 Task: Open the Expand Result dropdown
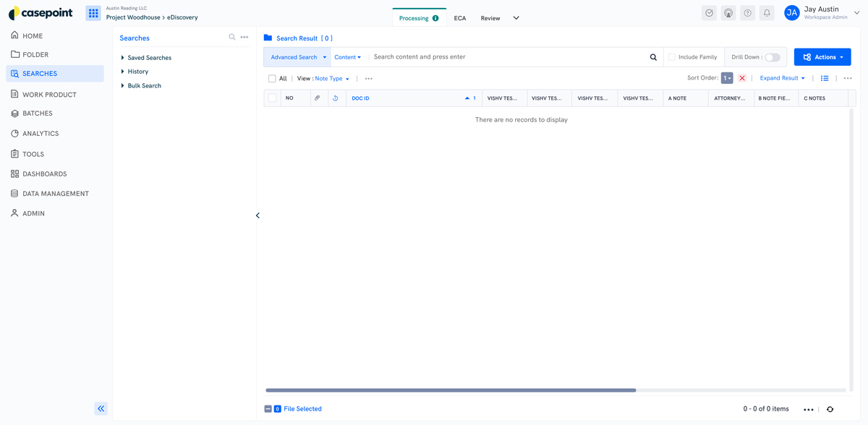point(782,77)
